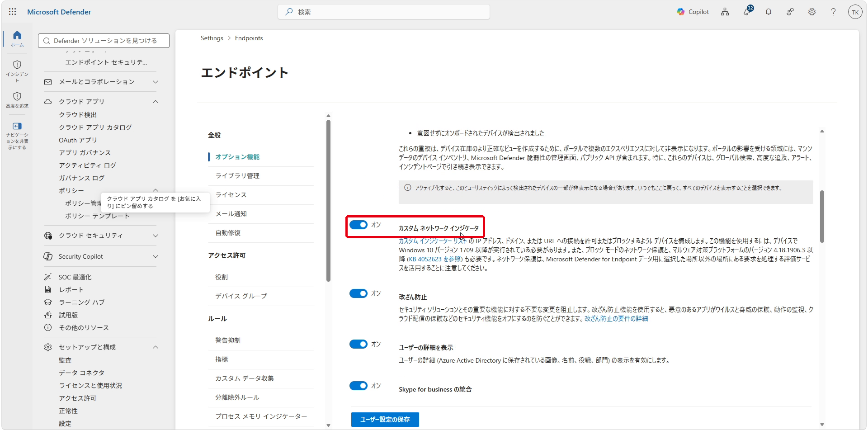Toggle Custom network indicators switch

[359, 225]
